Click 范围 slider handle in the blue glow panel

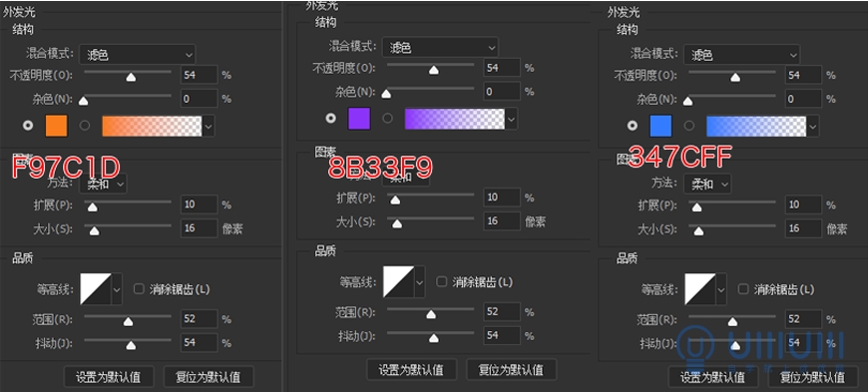pos(732,322)
